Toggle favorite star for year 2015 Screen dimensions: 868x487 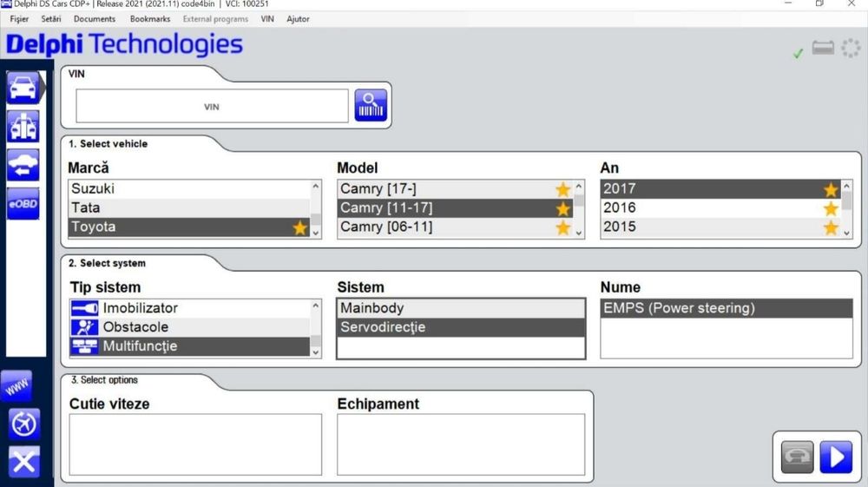tap(831, 227)
